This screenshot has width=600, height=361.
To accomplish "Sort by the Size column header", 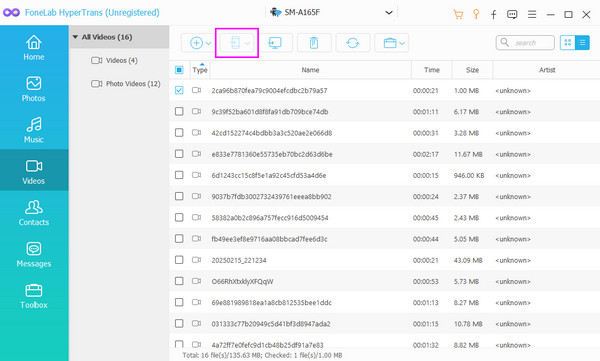I will tap(473, 70).
